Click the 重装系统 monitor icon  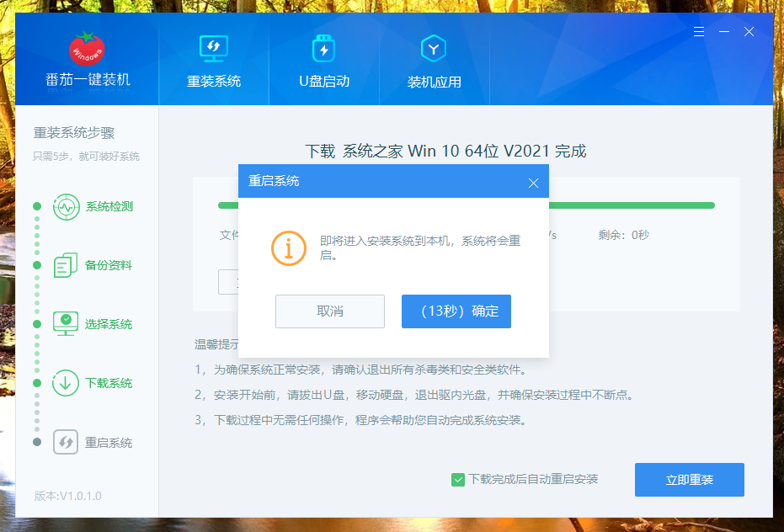pos(214,49)
